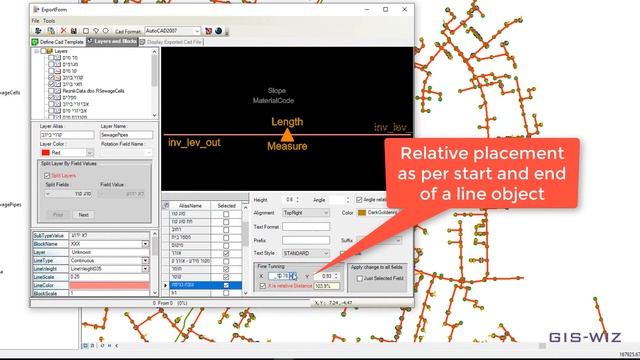Select the RezrukData.dbo.RSewageCells layer row
The width and height of the screenshot is (640, 360).
coord(93,91)
